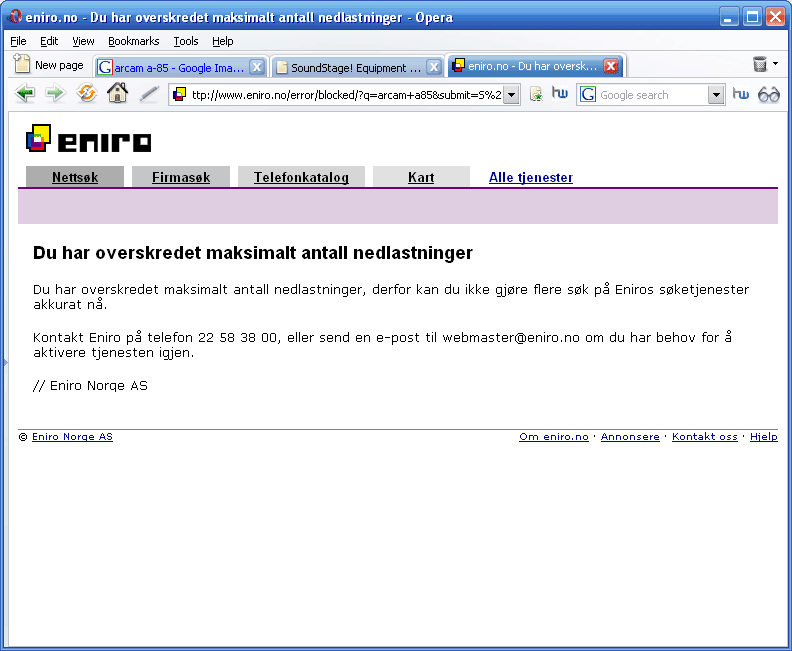Close the eniro.no active tab
The height and width of the screenshot is (651, 792).
click(611, 66)
